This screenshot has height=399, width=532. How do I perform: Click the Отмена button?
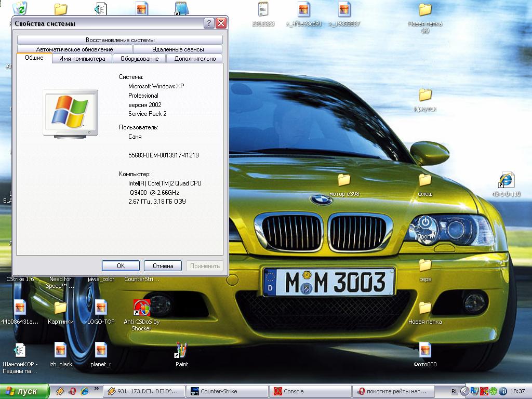coord(163,265)
